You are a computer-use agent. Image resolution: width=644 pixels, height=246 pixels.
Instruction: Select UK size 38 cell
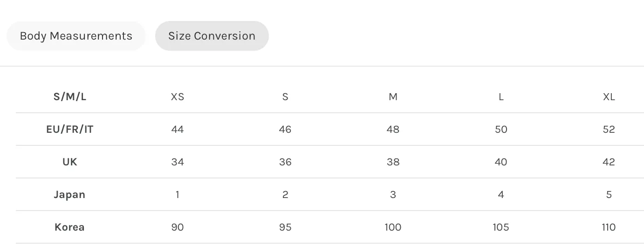pos(393,162)
